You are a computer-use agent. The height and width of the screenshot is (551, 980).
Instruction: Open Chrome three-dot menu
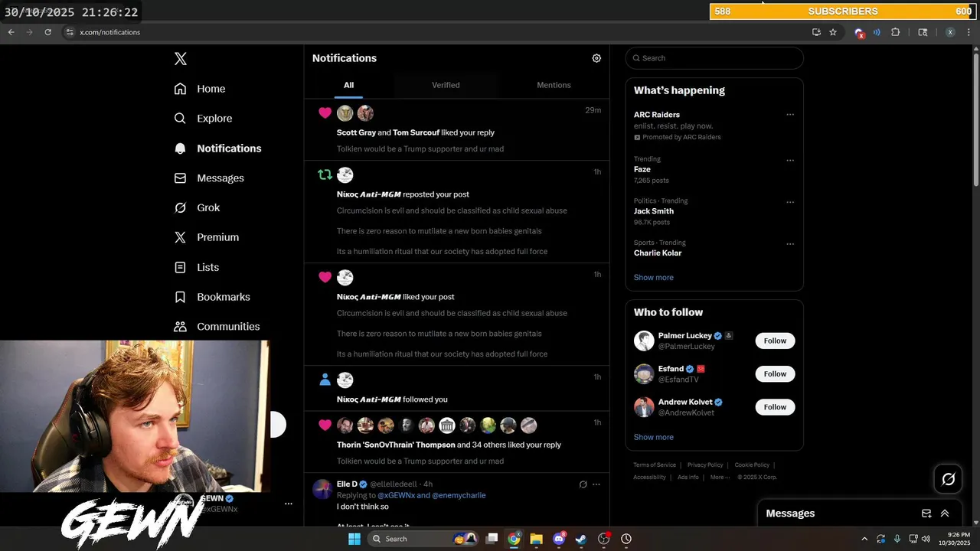[969, 32]
